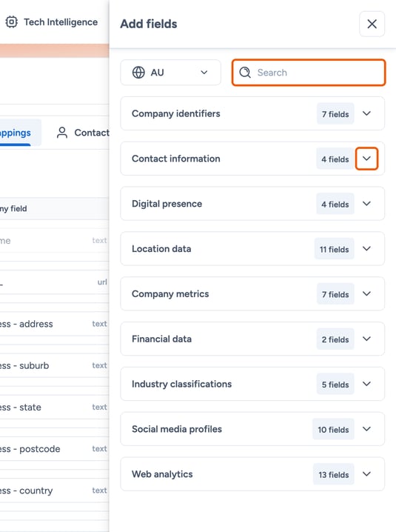Click the Web analytics label
The width and height of the screenshot is (396, 532).
coord(162,475)
